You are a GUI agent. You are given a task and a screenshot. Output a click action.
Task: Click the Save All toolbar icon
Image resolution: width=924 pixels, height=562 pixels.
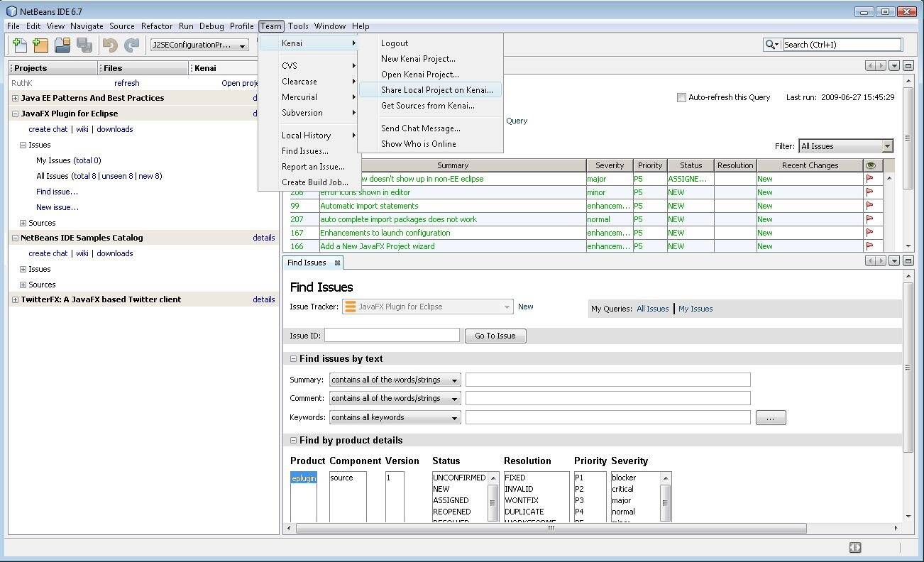click(x=84, y=45)
